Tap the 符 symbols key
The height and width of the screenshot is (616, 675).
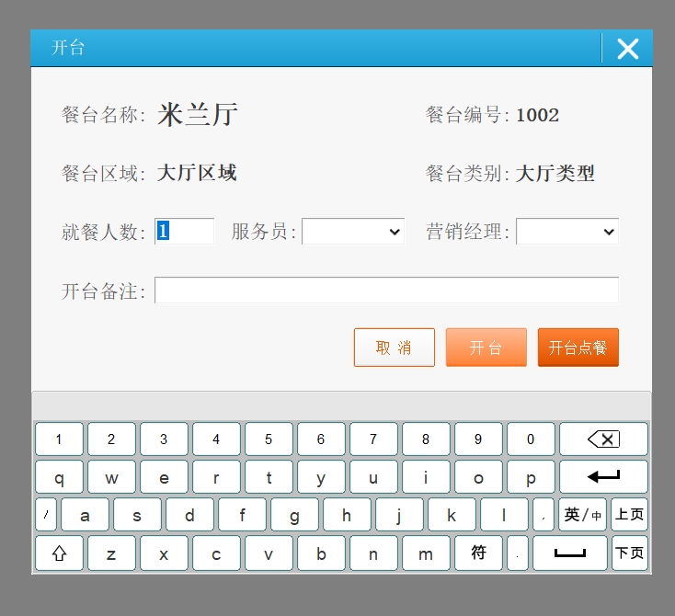(478, 553)
